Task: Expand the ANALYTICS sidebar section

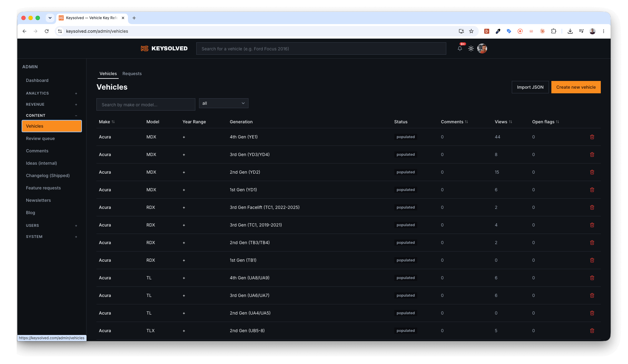Action: point(51,93)
